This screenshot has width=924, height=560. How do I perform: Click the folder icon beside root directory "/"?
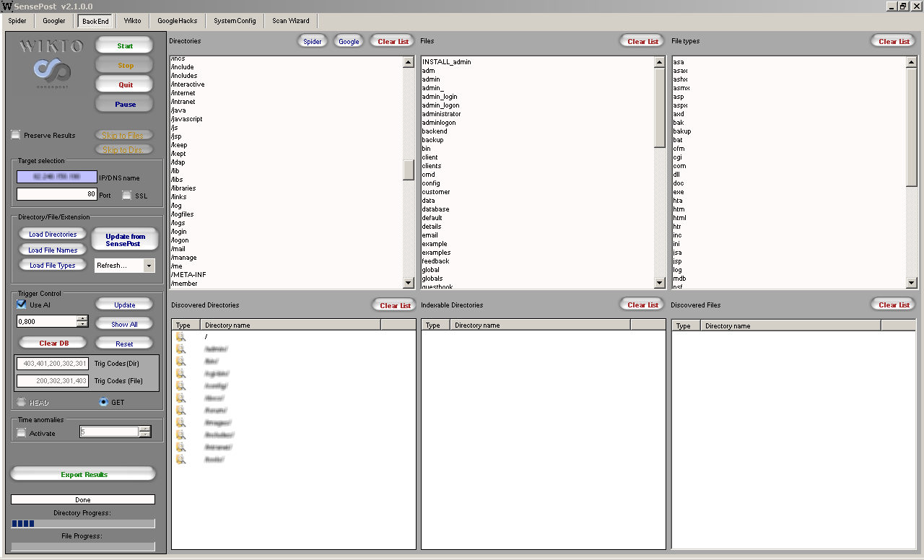tap(180, 337)
